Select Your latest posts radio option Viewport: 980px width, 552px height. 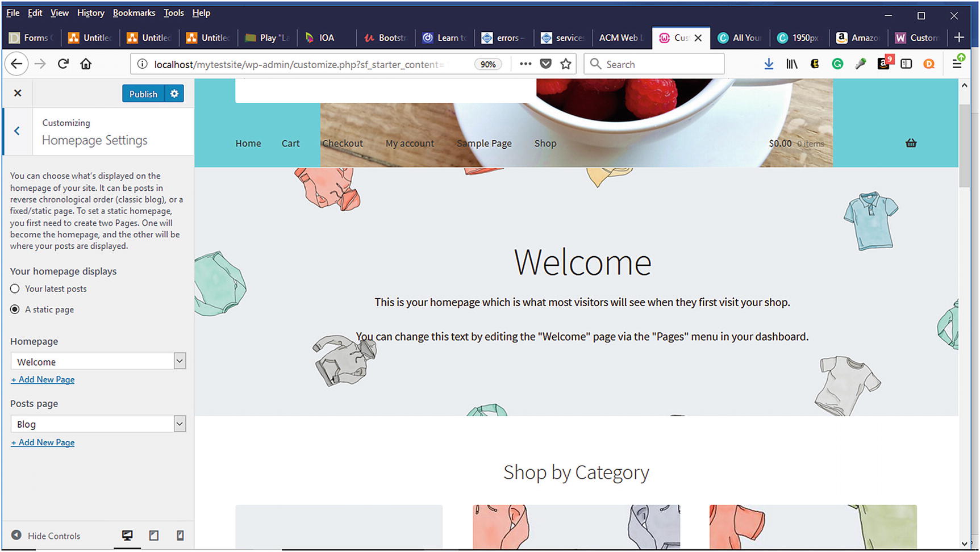pyautogui.click(x=15, y=288)
